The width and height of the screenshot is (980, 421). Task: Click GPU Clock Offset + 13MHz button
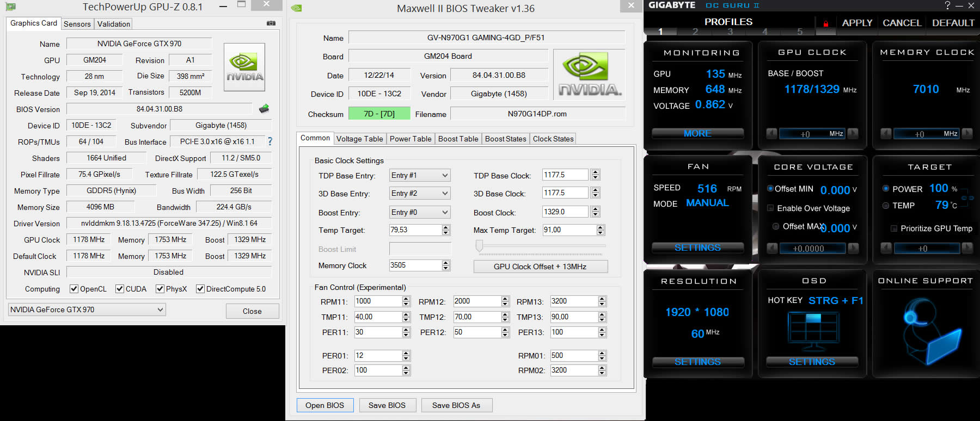click(x=540, y=267)
